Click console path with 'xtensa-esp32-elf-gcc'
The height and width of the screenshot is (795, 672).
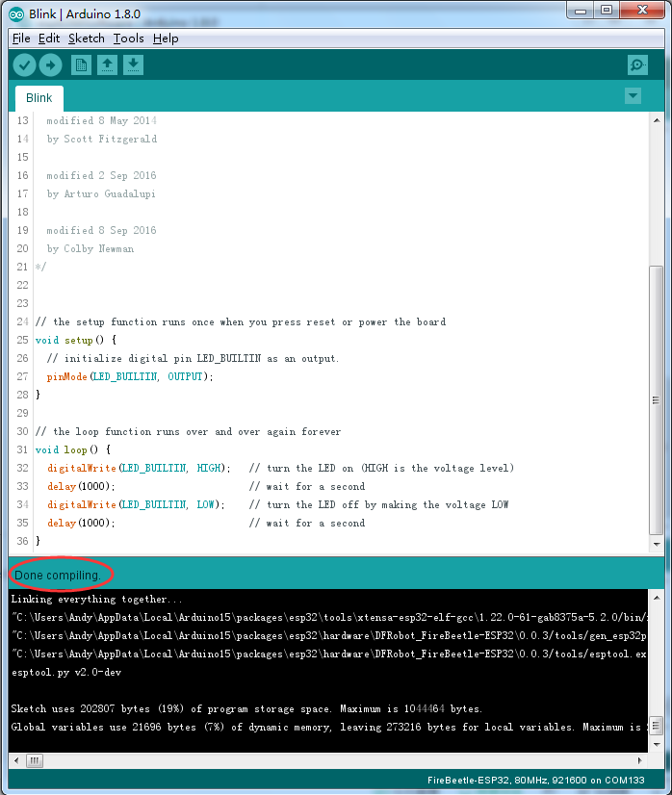pos(329,618)
